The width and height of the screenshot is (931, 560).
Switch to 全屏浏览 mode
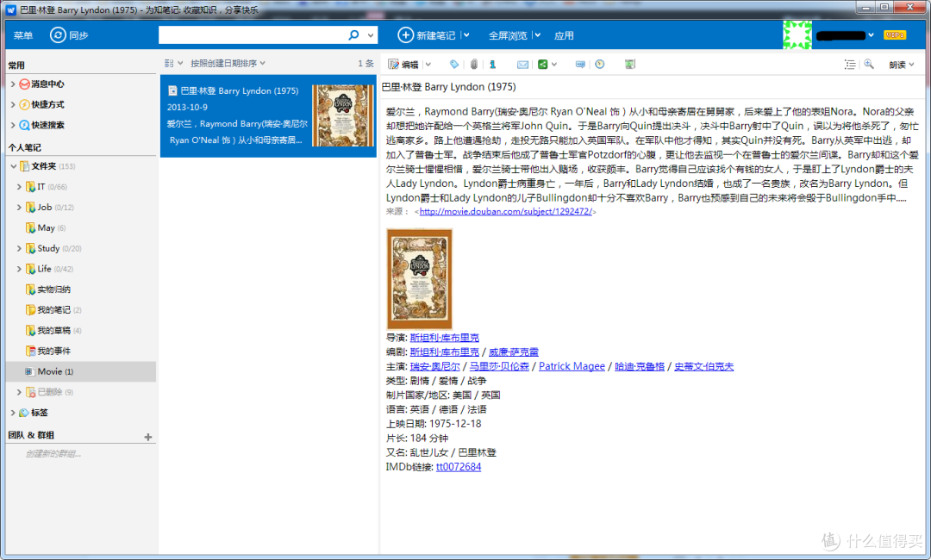point(508,35)
